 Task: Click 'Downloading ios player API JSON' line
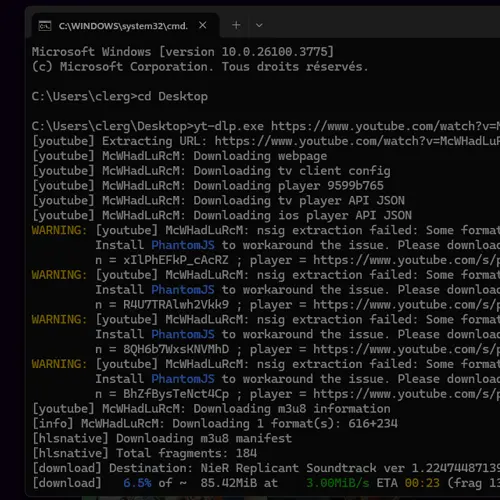[222, 215]
